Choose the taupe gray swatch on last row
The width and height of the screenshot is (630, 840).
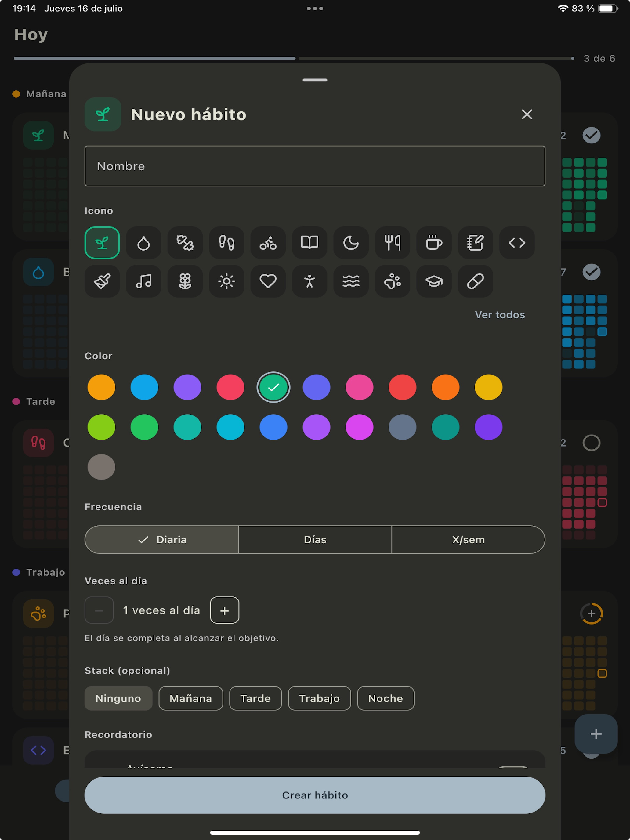click(101, 467)
